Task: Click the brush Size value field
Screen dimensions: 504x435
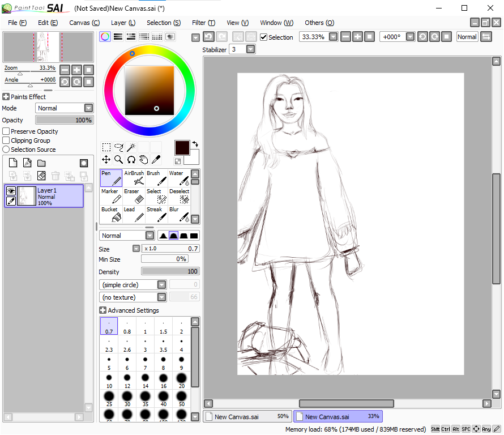Action: (x=170, y=249)
